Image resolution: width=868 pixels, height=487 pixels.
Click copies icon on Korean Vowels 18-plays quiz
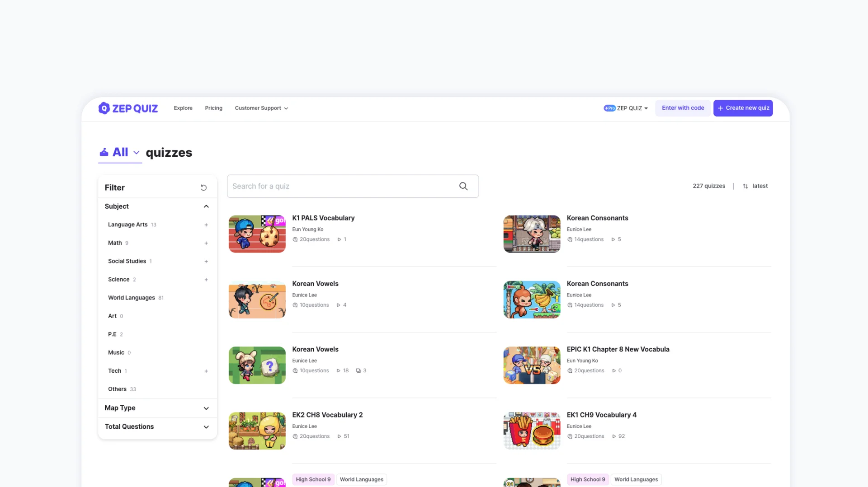(x=359, y=371)
